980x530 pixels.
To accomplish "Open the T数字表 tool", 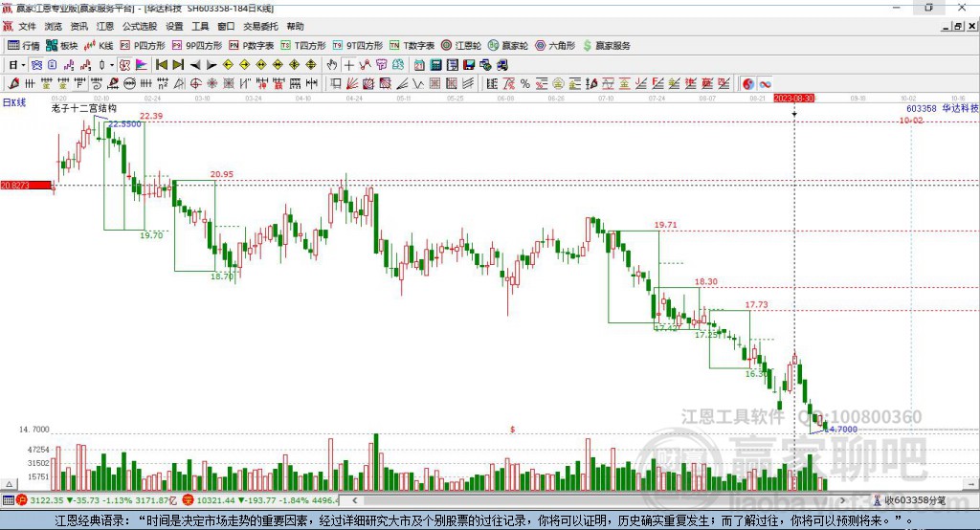I will pyautogui.click(x=412, y=46).
